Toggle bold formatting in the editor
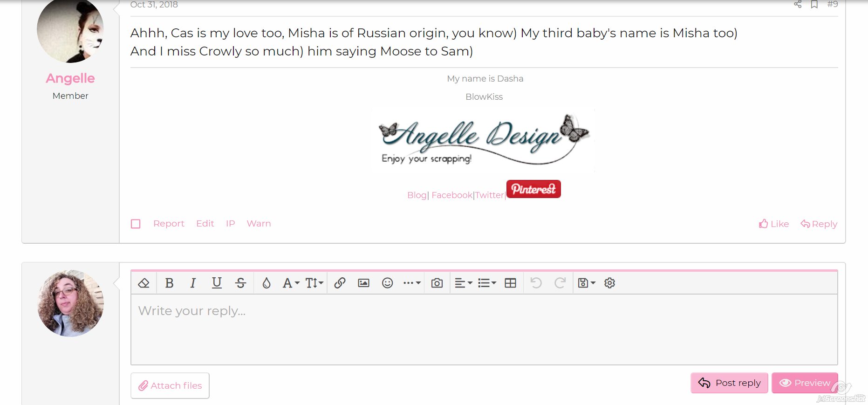 169,283
